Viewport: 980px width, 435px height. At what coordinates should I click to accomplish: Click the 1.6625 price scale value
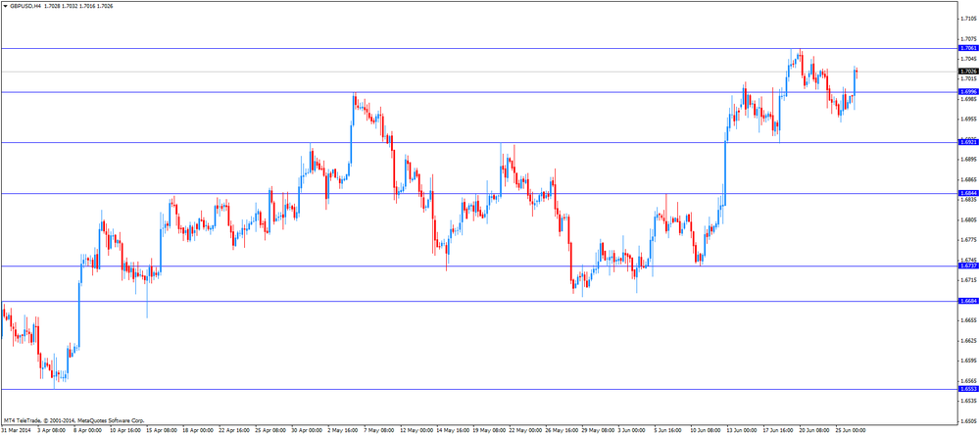968,341
